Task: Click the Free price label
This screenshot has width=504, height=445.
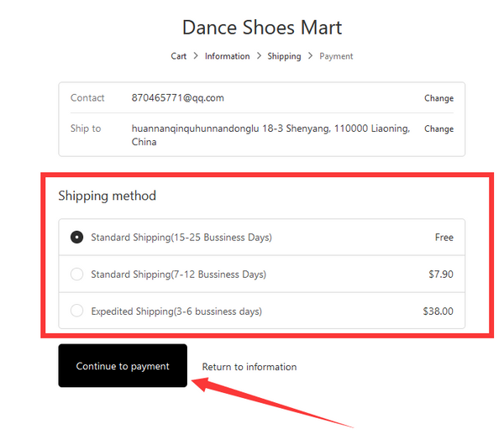Action: [444, 237]
